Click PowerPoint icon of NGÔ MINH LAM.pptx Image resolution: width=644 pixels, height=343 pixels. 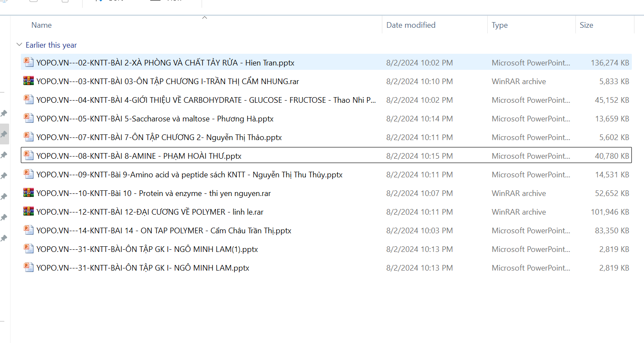(29, 268)
